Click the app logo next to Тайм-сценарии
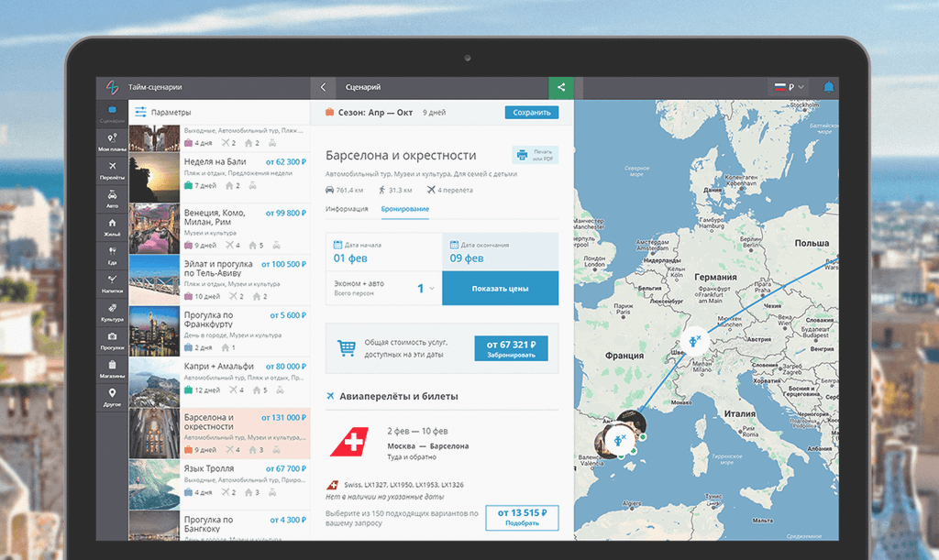This screenshot has height=560, width=939. pyautogui.click(x=112, y=87)
